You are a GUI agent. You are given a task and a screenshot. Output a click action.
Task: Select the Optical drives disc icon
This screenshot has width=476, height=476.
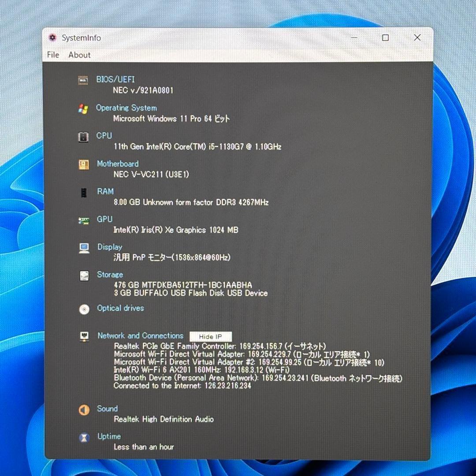(x=84, y=309)
